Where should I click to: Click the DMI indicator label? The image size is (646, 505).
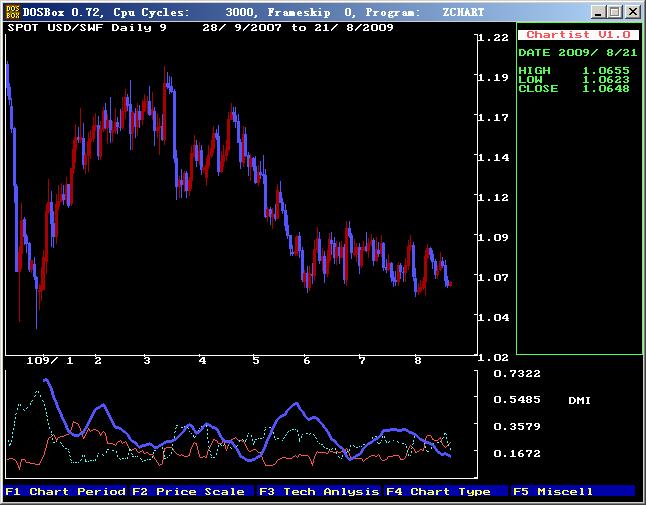[579, 400]
